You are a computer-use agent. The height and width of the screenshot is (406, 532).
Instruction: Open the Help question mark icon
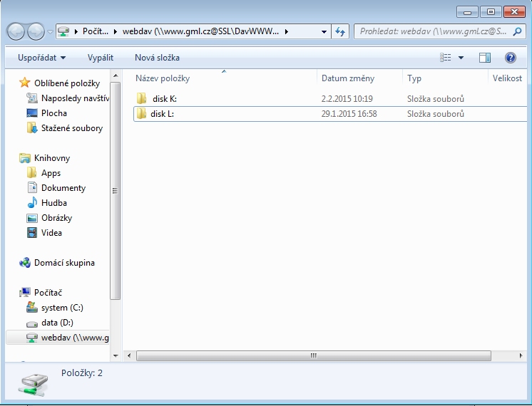coord(510,58)
